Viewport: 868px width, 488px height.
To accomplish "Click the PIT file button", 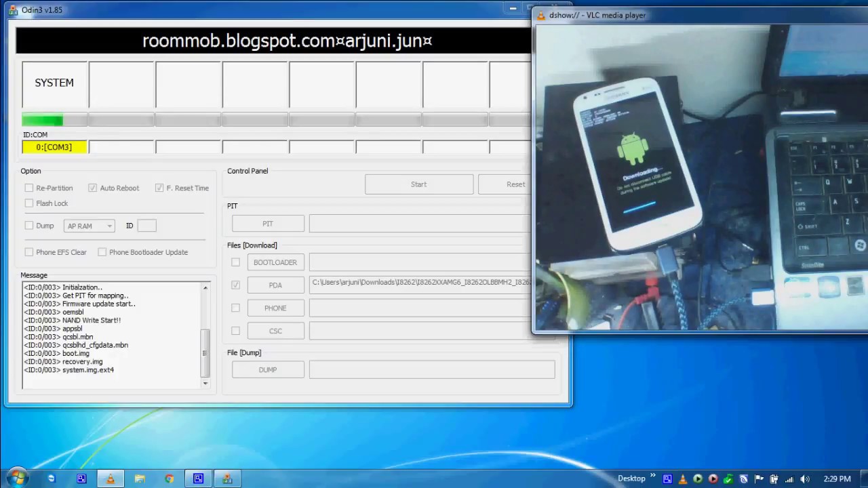I will point(268,224).
